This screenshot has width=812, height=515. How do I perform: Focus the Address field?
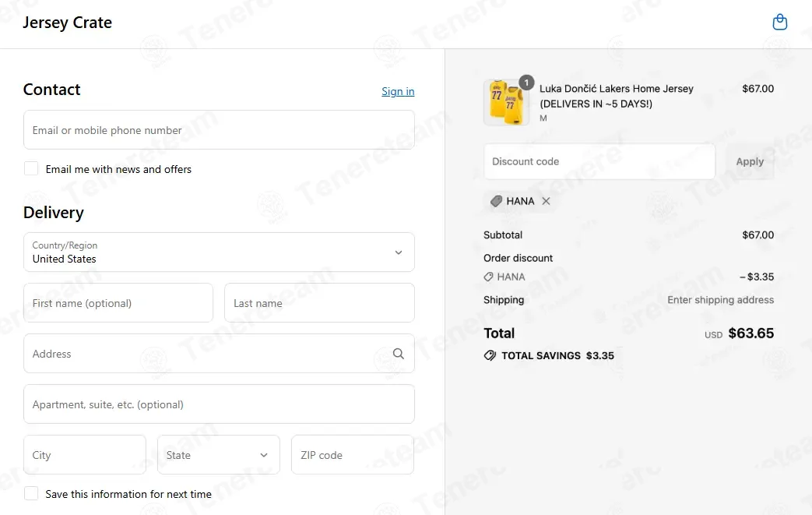click(219, 354)
